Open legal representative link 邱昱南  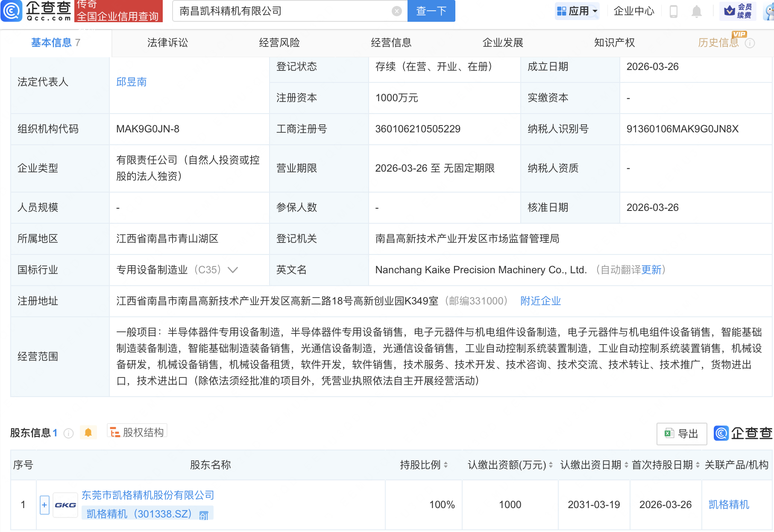132,82
